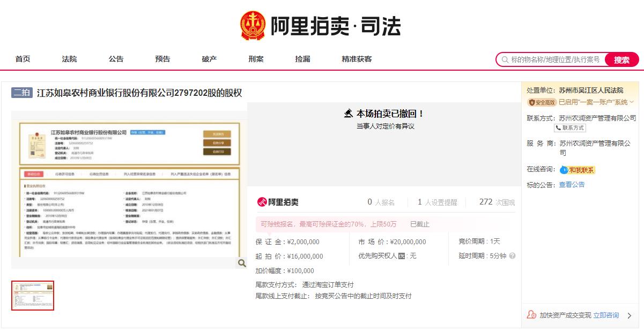Click the 阿里拍卖·司法 emblem logo
Viewport: 644px width, 332px height.
pos(252,26)
